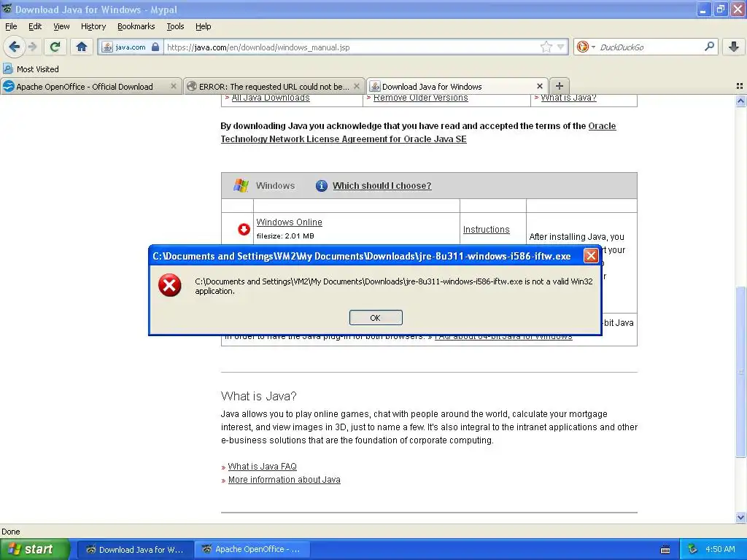Open the tab groups grid icon

pos(740,86)
